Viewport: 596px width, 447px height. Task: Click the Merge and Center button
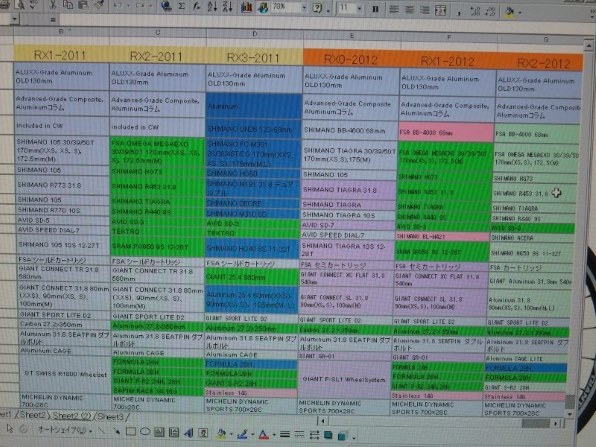[440, 11]
